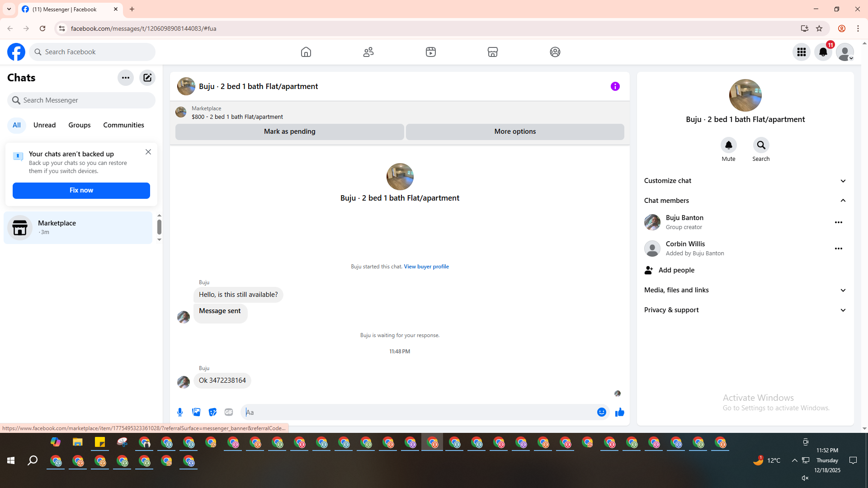Mute this chat with bell button

(x=728, y=145)
